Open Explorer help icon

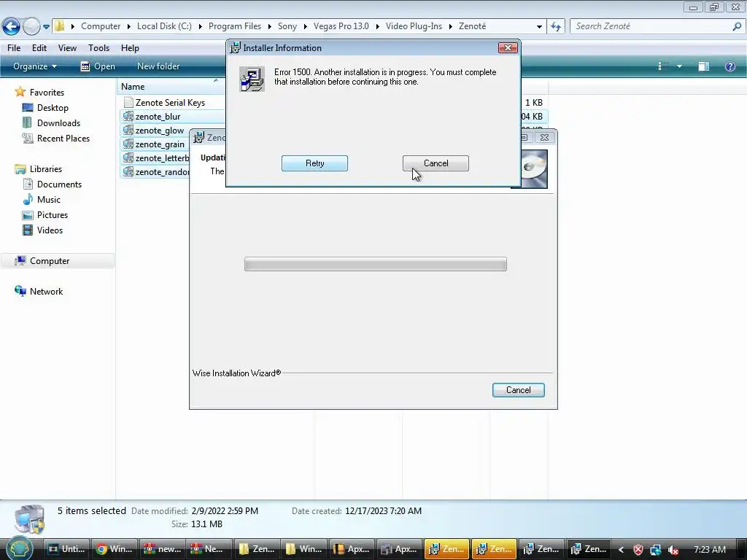pyautogui.click(x=729, y=66)
